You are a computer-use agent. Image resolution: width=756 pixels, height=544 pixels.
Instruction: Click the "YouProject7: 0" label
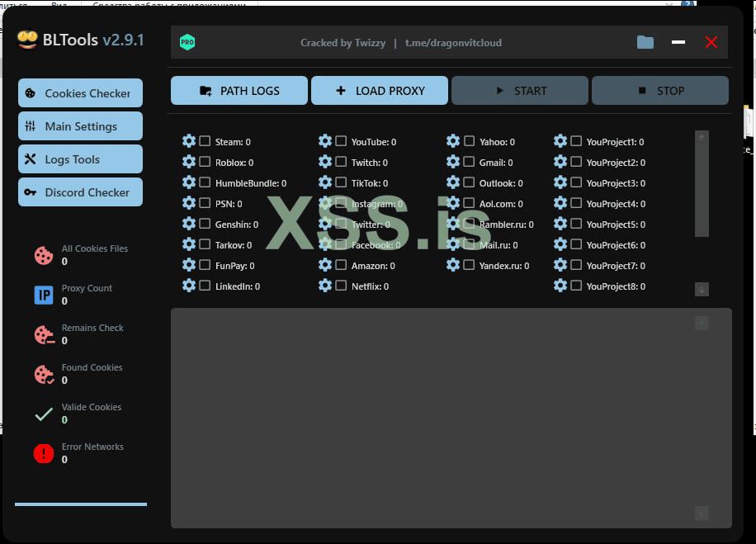pos(616,266)
